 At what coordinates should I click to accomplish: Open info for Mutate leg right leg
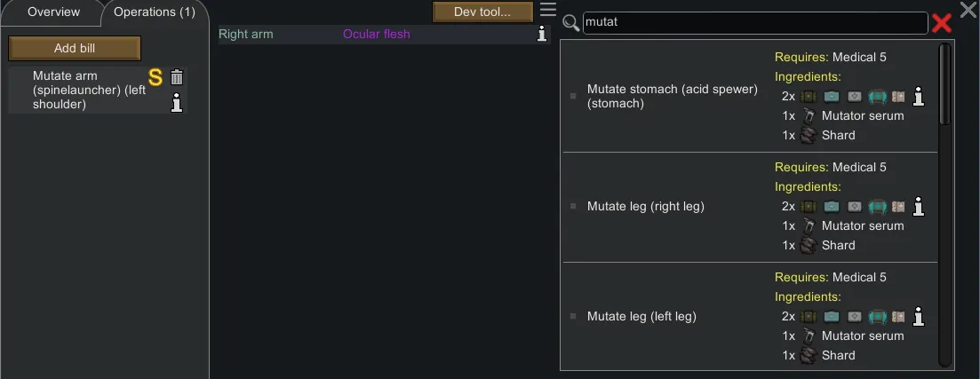point(919,206)
